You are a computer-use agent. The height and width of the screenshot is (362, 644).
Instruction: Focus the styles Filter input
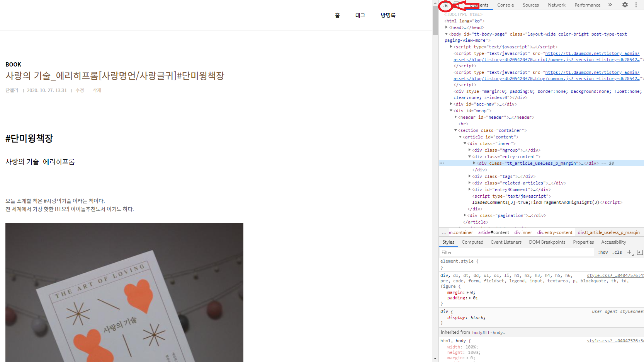pyautogui.click(x=517, y=253)
